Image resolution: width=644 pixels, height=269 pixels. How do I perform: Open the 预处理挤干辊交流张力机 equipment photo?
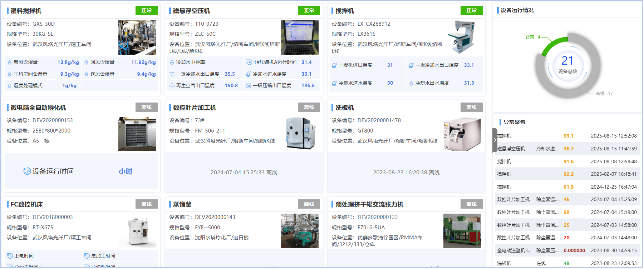462,231
